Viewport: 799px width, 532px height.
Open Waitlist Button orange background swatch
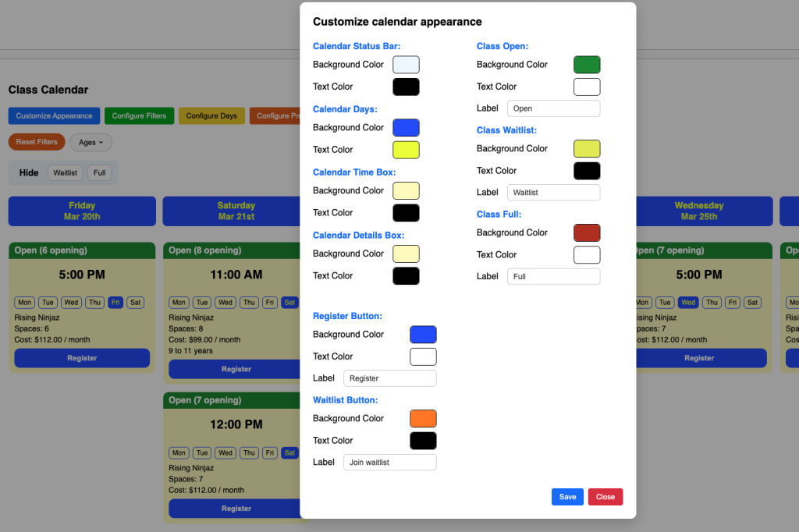pyautogui.click(x=423, y=419)
